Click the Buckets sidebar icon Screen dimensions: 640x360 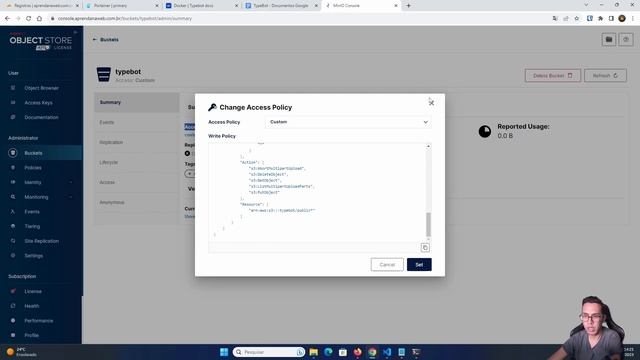13,153
